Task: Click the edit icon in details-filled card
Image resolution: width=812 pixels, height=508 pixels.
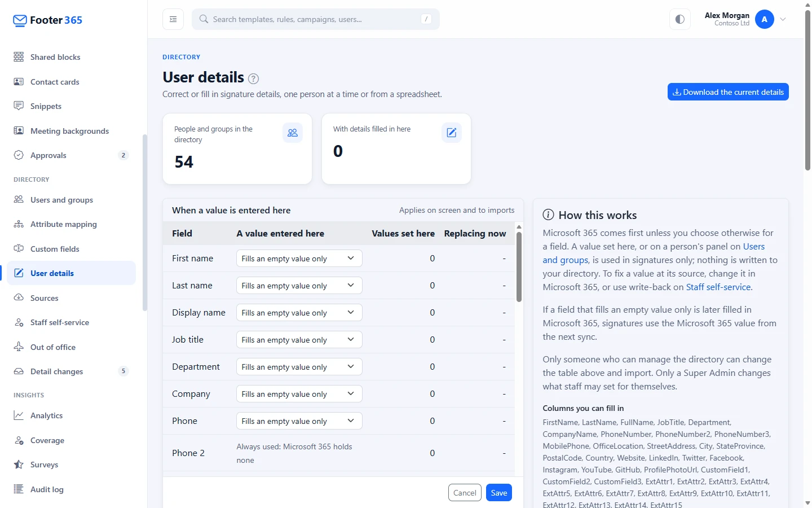Action: click(x=452, y=133)
